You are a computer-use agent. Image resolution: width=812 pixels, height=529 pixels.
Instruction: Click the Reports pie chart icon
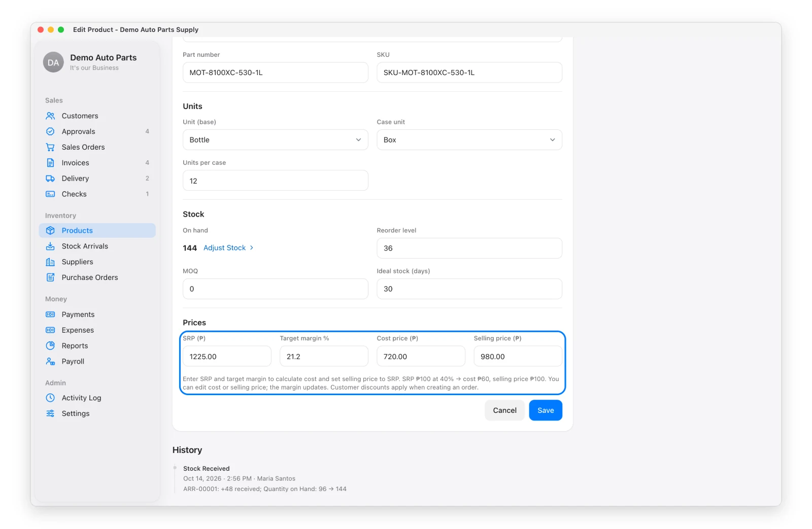(50, 346)
